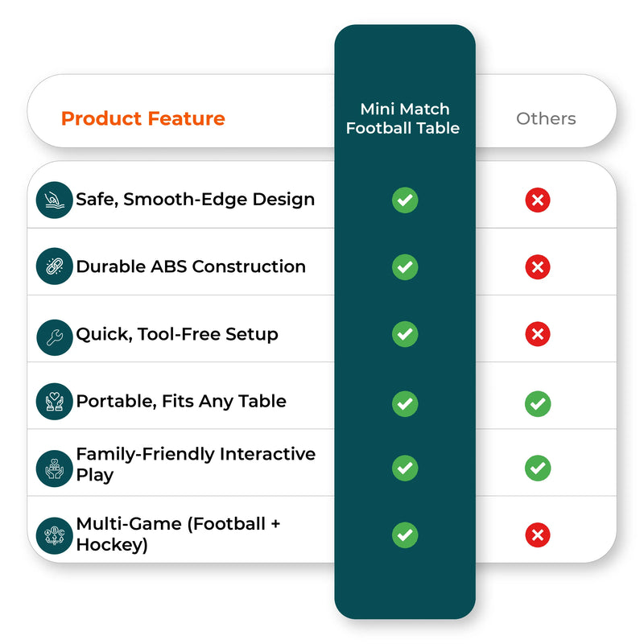Click green check for Smooth-Edge in Mini Match column
This screenshot has width=644, height=644.
point(405,200)
